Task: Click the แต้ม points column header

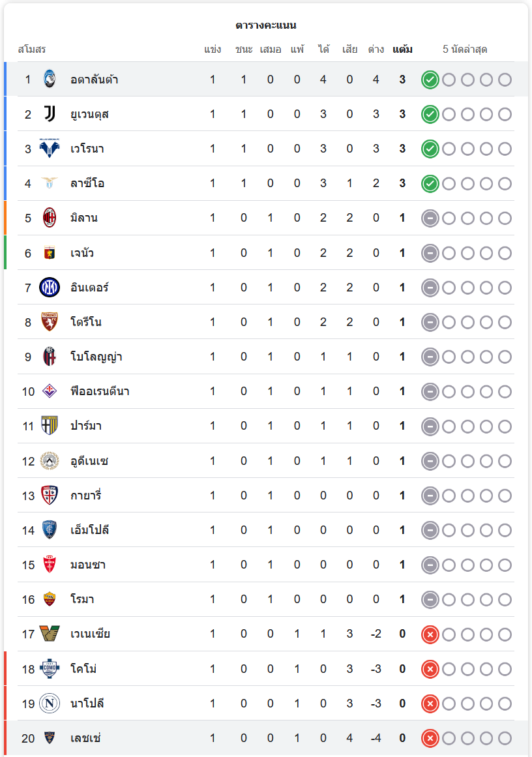Action: (402, 50)
